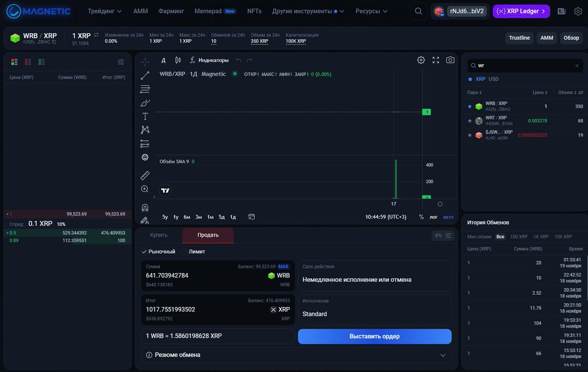Select the Лимит order type
The width and height of the screenshot is (588, 372).
(193, 251)
